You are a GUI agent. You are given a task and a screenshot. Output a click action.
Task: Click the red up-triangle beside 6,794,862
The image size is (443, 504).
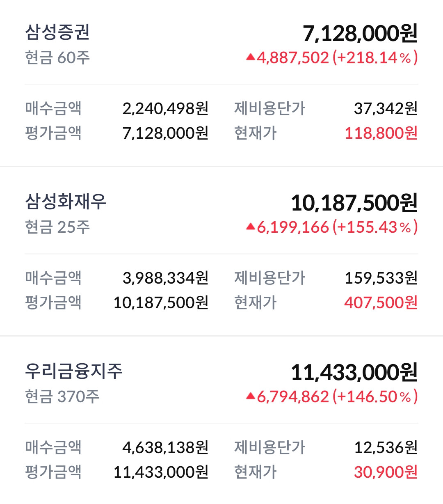pos(251,396)
